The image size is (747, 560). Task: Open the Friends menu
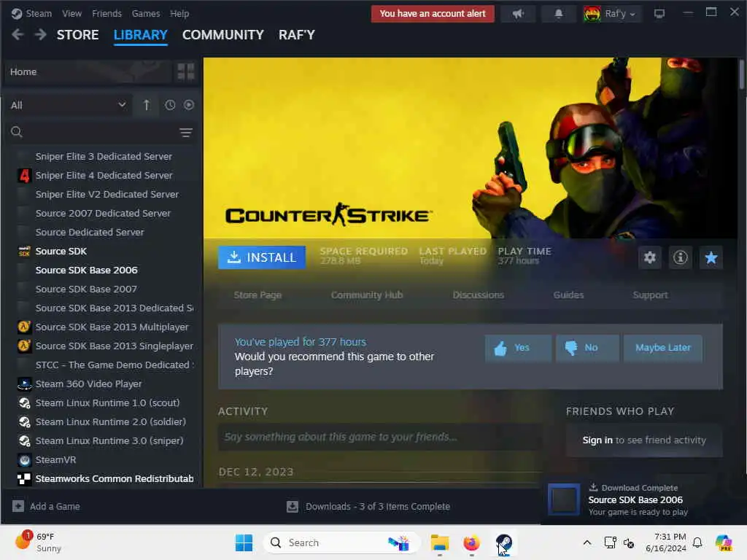107,13
